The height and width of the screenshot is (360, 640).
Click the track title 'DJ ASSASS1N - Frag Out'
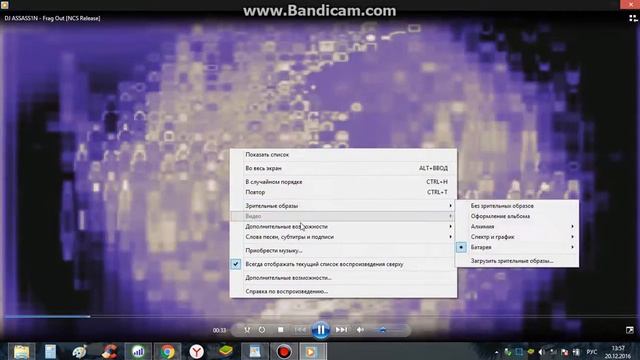tap(52, 18)
